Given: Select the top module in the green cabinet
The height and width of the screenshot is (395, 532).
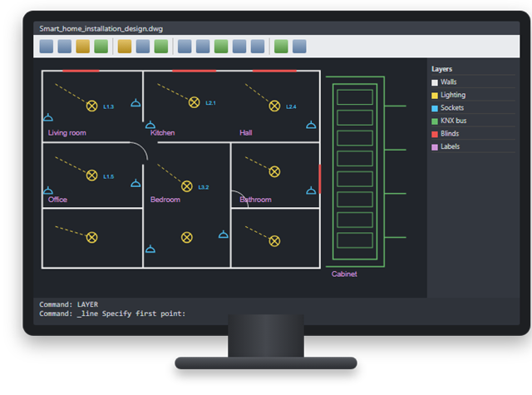Looking at the screenshot, I should 355,97.
